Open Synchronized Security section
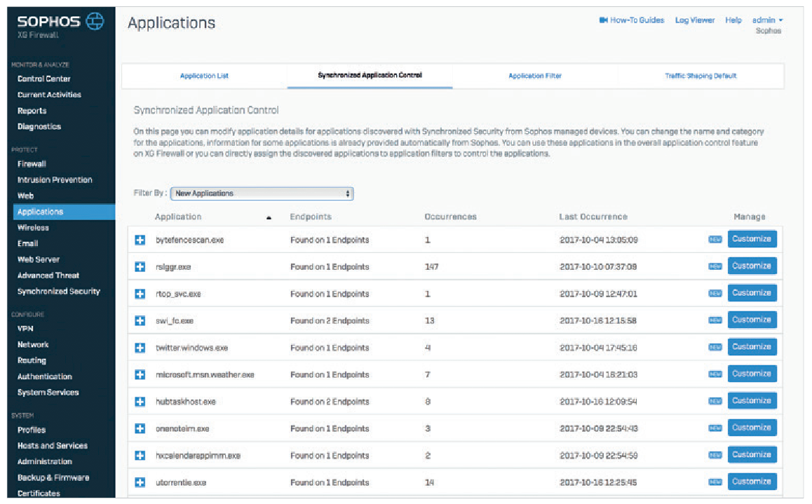This screenshot has width=812, height=504. click(58, 292)
